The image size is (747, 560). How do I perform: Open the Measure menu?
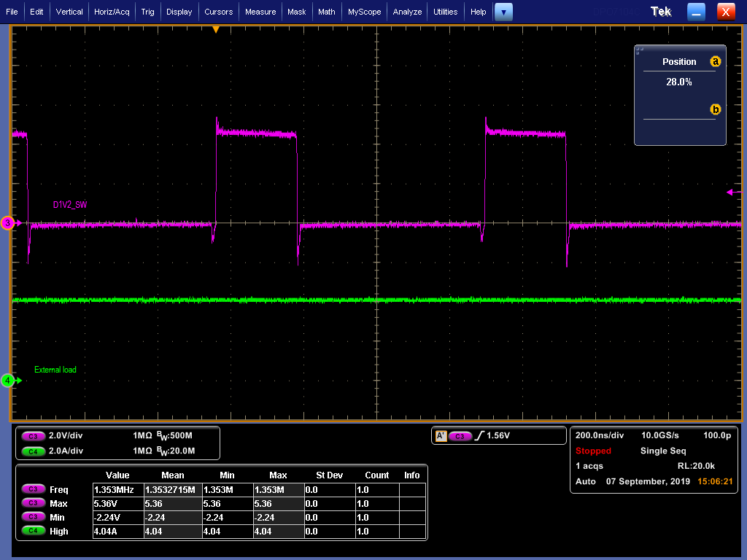pyautogui.click(x=260, y=12)
